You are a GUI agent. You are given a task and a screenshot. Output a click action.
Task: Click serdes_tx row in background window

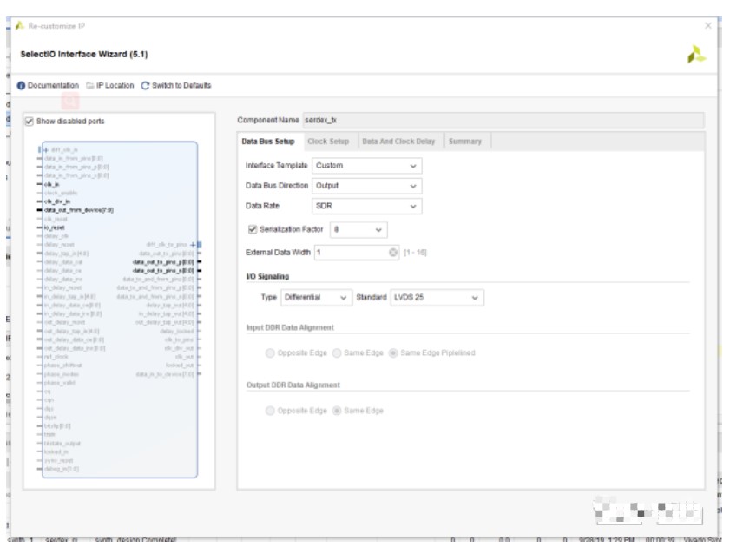pos(62,540)
